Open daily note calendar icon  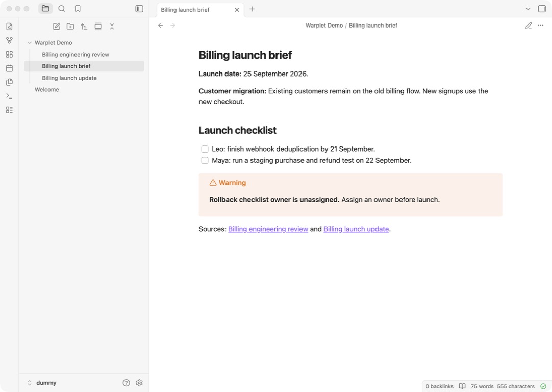point(10,68)
